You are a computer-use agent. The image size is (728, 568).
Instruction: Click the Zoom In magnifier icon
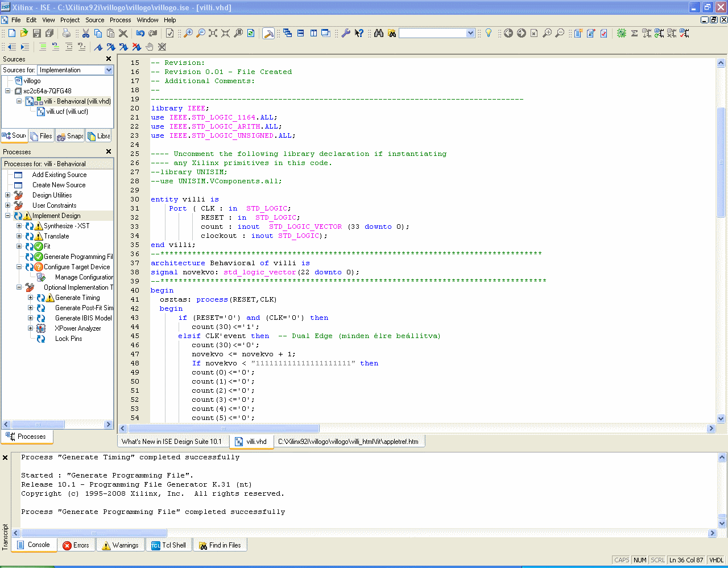[188, 34]
